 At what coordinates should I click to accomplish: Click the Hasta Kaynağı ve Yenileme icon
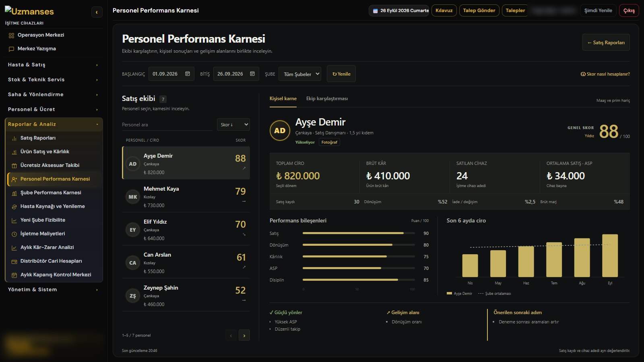point(14,207)
